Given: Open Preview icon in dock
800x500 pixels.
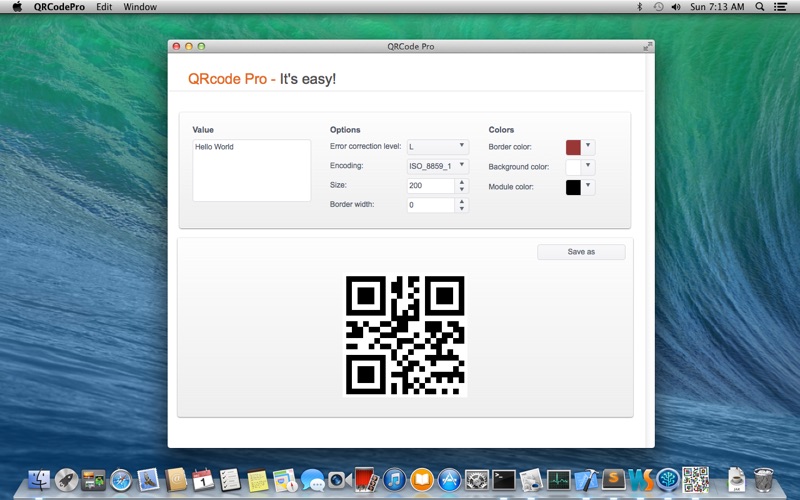Looking at the screenshot, I should [x=531, y=480].
